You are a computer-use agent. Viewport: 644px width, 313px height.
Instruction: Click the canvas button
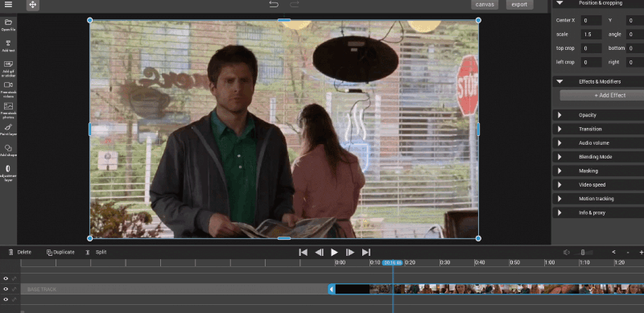(x=485, y=5)
